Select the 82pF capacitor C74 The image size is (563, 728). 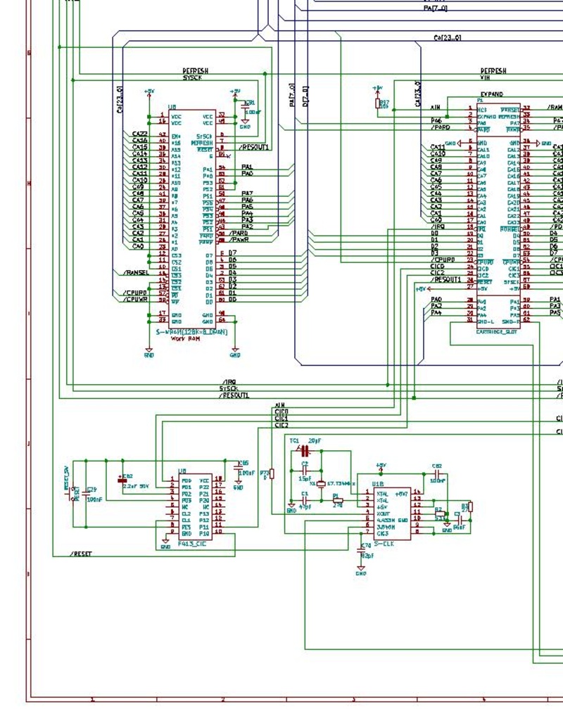[x=360, y=551]
